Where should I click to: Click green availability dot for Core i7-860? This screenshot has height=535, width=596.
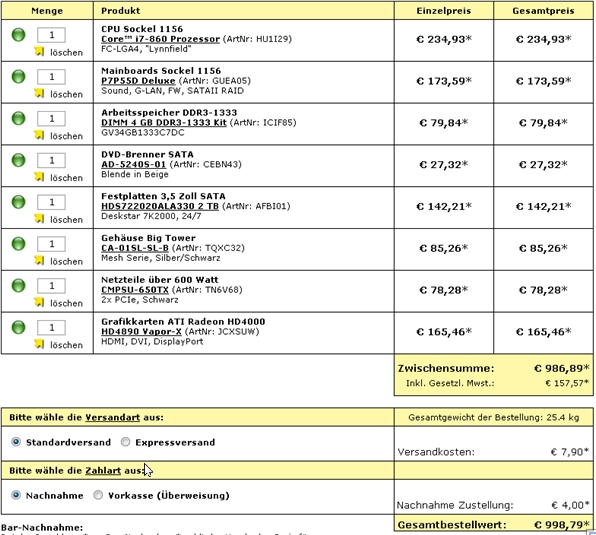point(18,35)
